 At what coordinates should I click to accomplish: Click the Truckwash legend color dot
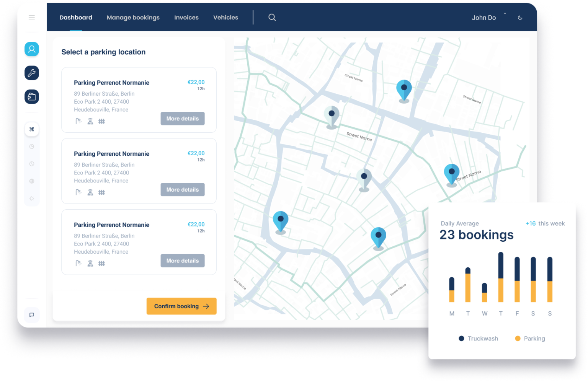pyautogui.click(x=461, y=339)
